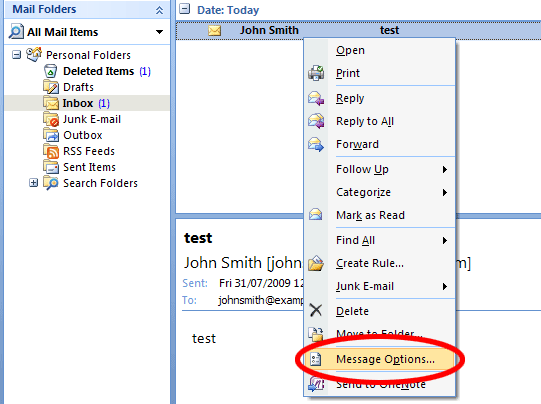Click the All Mail Items label

tap(62, 32)
